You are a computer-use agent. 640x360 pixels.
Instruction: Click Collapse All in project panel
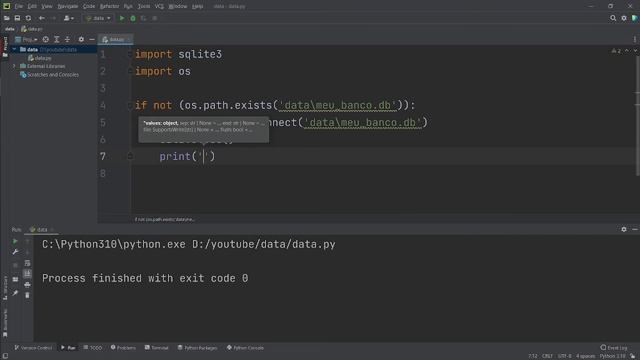click(x=67, y=39)
